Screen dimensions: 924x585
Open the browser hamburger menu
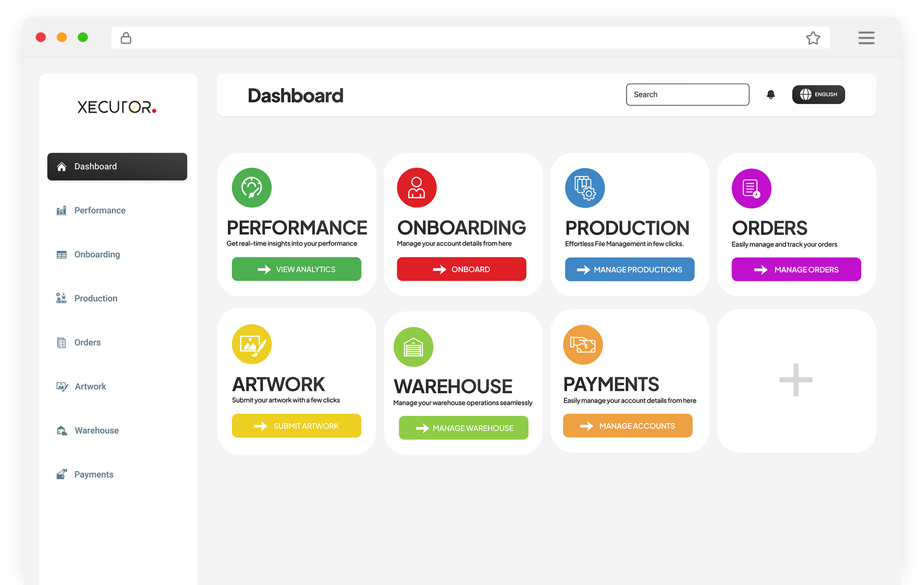pos(866,38)
